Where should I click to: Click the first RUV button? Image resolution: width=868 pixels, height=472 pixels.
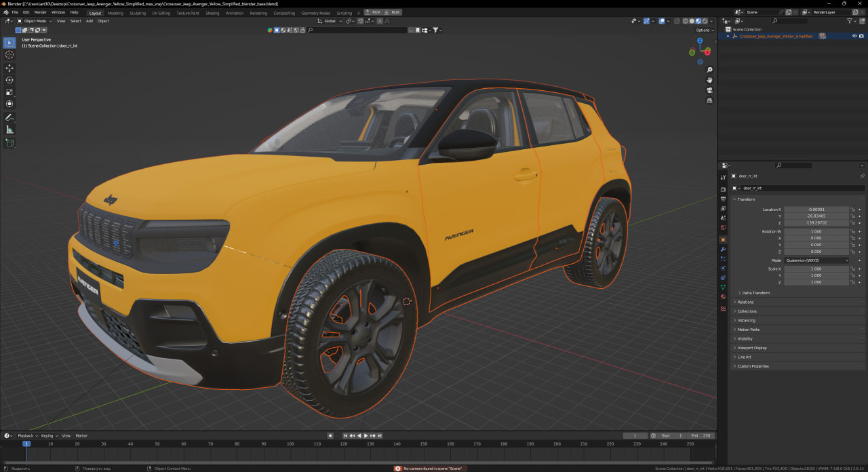pyautogui.click(x=373, y=12)
